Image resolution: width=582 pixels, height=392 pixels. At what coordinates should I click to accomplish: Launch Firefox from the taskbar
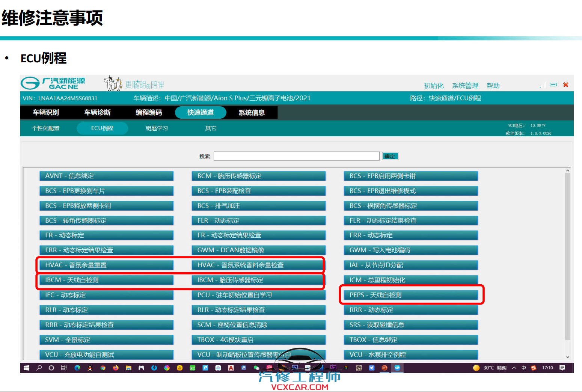116,368
